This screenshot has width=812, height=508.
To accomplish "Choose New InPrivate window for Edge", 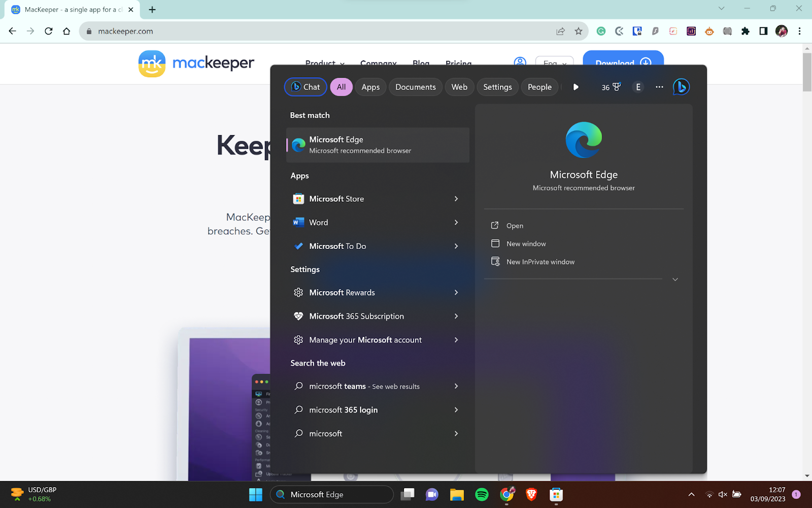I will click(540, 262).
